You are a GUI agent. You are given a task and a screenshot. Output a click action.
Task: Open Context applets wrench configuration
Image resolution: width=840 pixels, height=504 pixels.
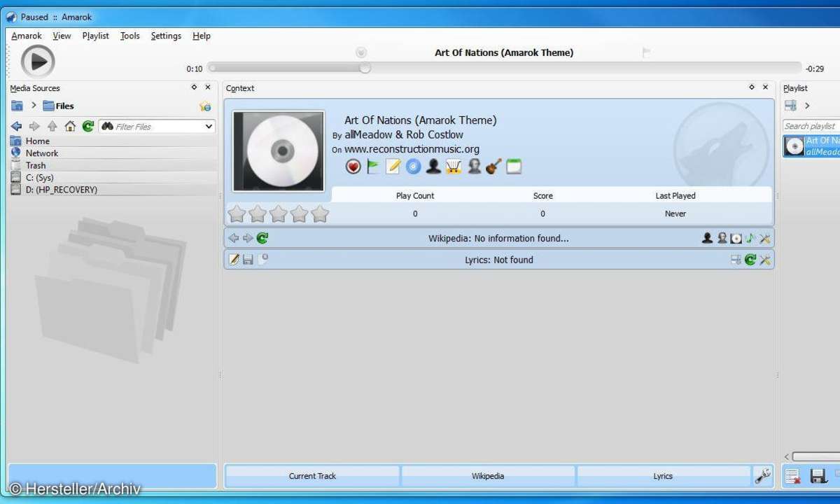point(763,476)
